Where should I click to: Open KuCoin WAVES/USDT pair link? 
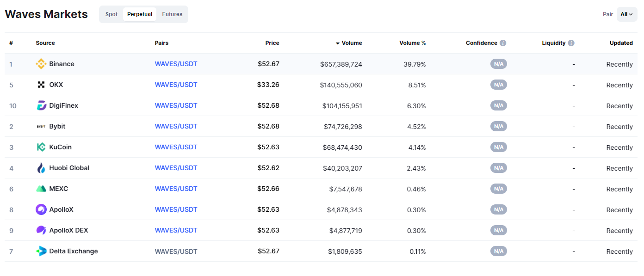176,147
